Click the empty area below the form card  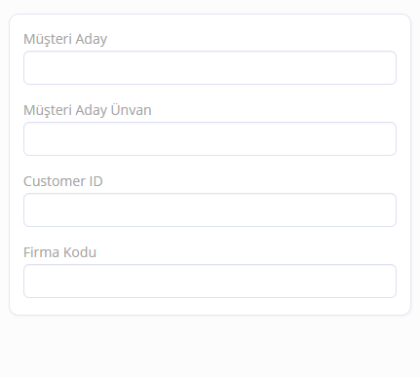coord(210,347)
